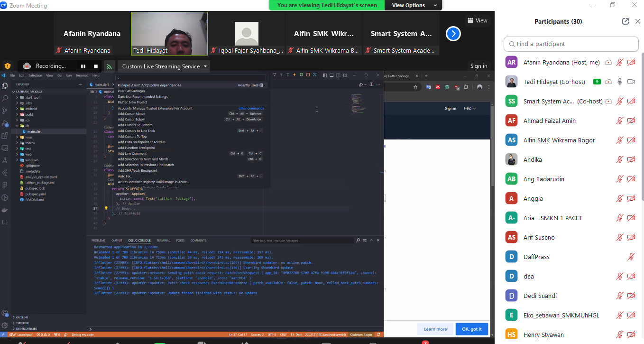Image resolution: width=644 pixels, height=344 pixels.
Task: Open the VS Code Explorer activity icon
Action: point(5,86)
